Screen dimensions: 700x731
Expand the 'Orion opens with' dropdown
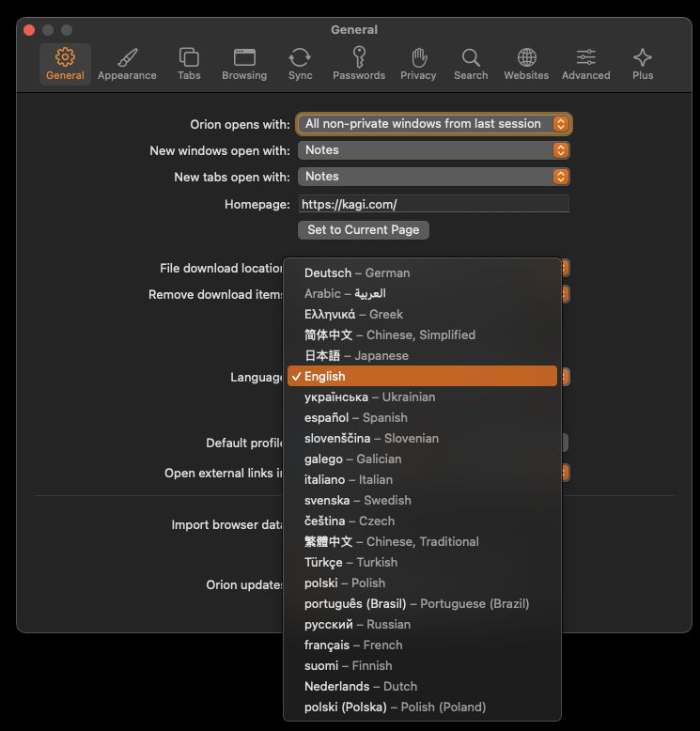[x=433, y=124]
